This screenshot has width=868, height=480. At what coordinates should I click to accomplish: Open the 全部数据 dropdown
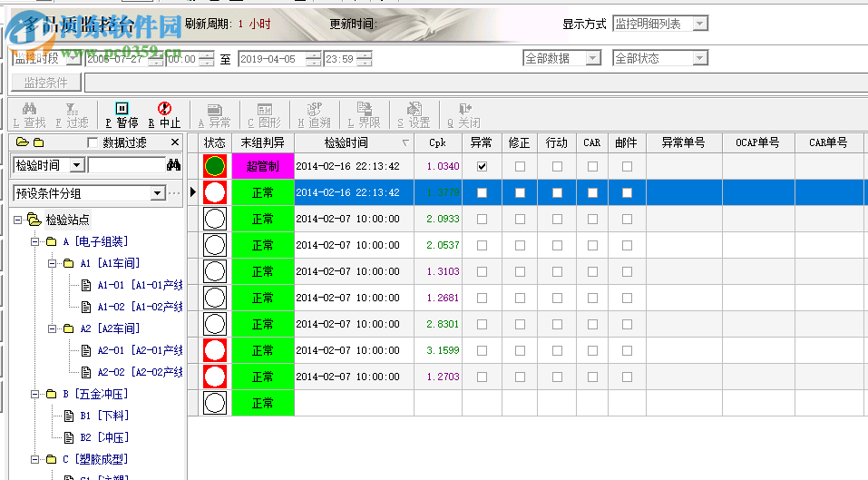point(593,58)
